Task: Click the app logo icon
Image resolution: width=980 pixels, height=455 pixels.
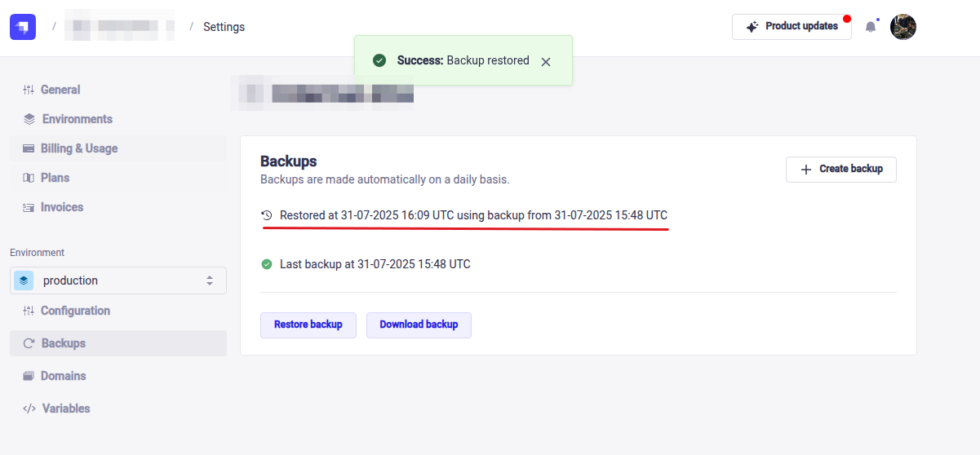Action: coord(23,27)
